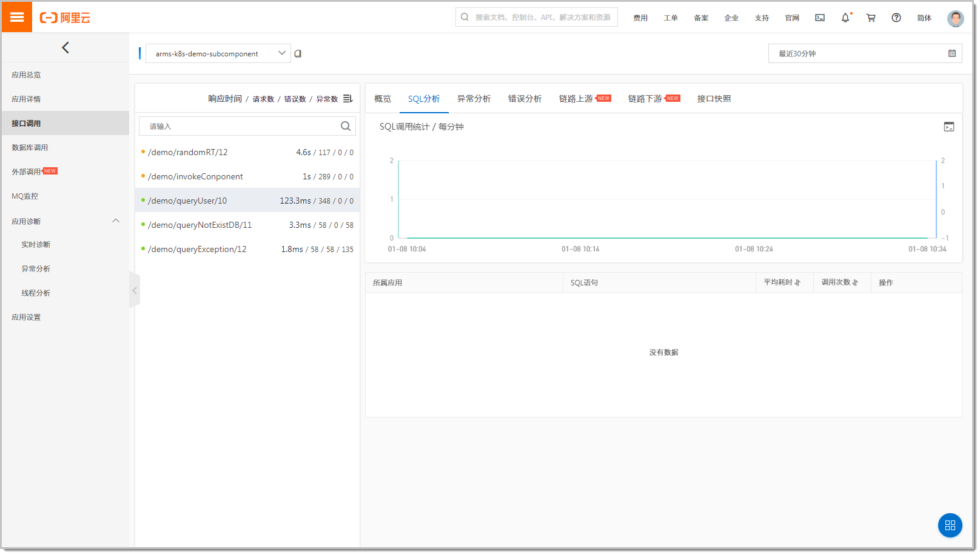Image resolution: width=980 pixels, height=555 pixels.
Task: Click the top documentation search field
Action: (x=537, y=17)
